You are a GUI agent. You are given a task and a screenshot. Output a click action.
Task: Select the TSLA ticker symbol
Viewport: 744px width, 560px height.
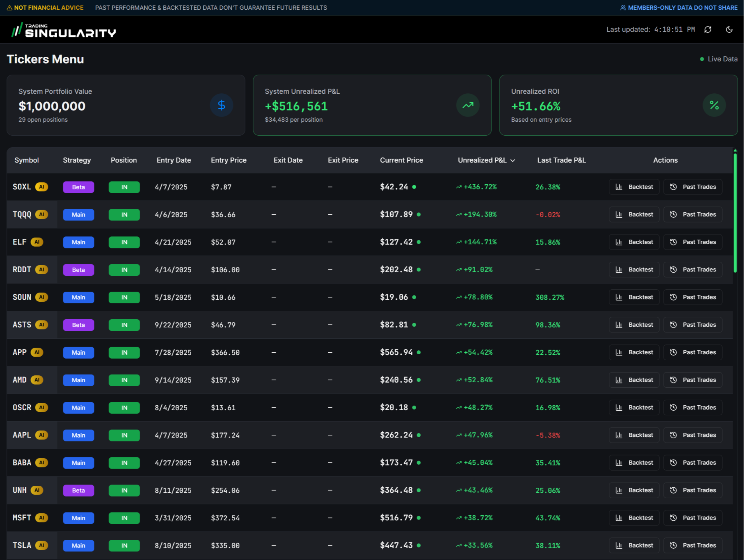(22, 546)
